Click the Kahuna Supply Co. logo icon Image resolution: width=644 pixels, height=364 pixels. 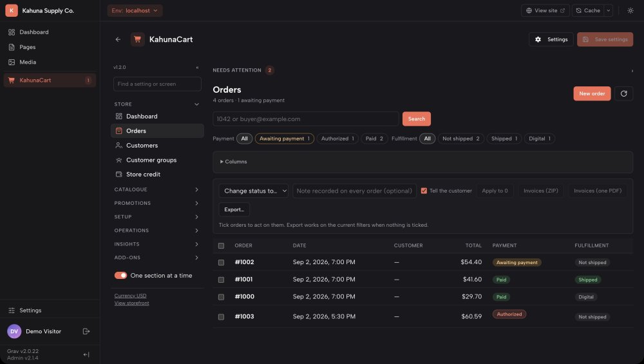[x=12, y=11]
